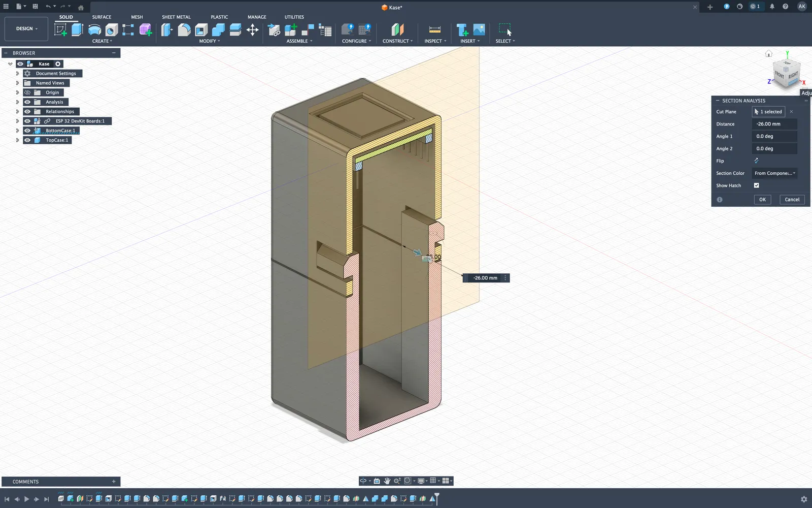Hide the BottomCase:1 component
Viewport: 812px width, 508px height.
tap(27, 131)
